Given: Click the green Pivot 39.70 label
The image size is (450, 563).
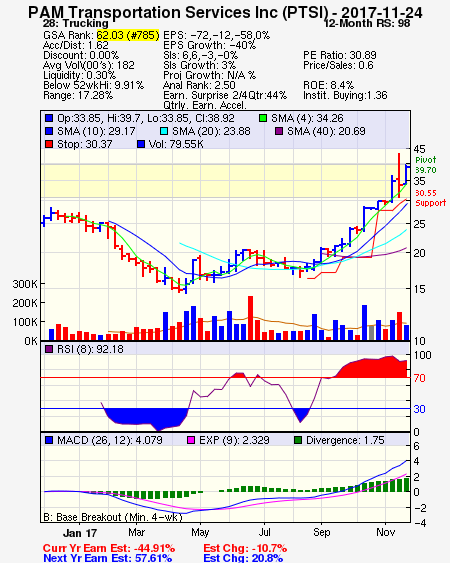Looking at the screenshot, I should pyautogui.click(x=426, y=165).
